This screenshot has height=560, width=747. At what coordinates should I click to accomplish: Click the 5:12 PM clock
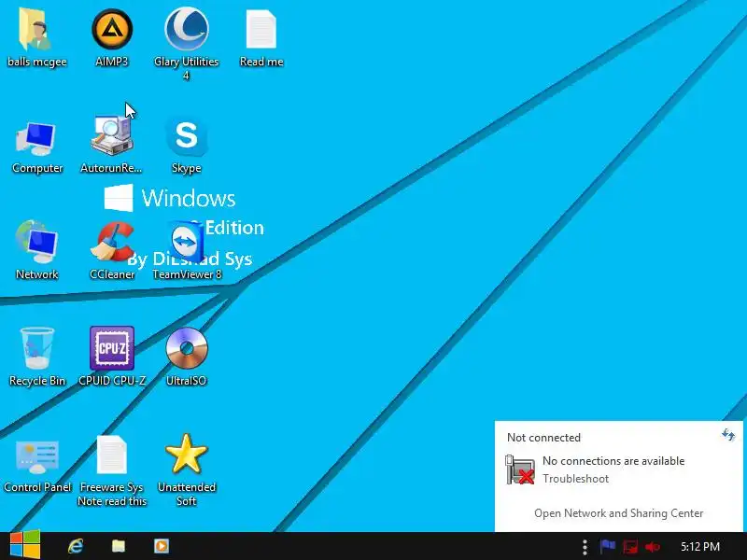click(699, 546)
